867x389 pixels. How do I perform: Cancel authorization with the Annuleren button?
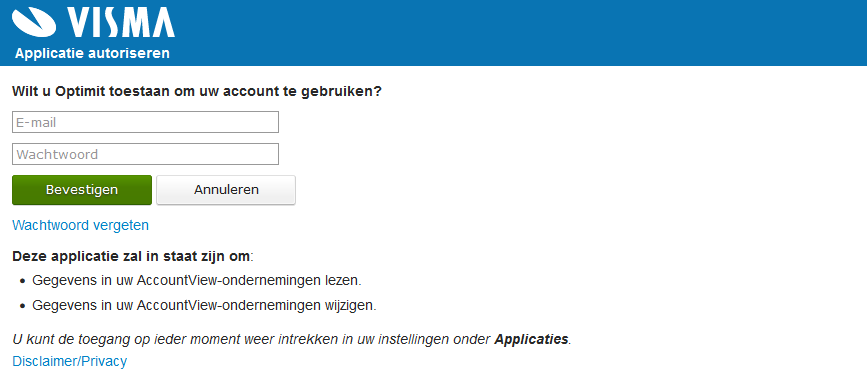pyautogui.click(x=226, y=190)
